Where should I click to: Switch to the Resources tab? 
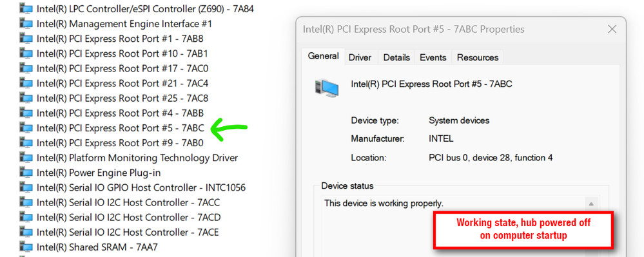478,57
